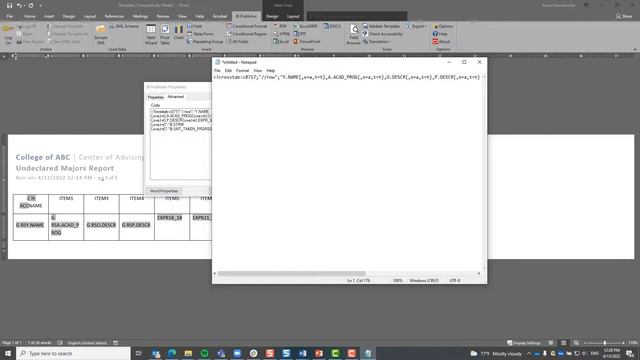Screen dimensions: 640x360
Task: Open the Translation dropdown
Action: click(377, 42)
